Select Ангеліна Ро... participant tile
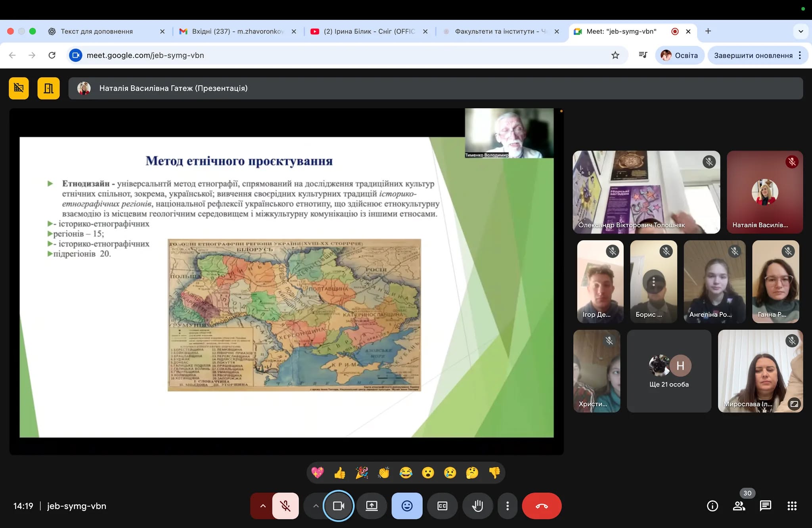Screen dimensions: 812x528 [x=714, y=281]
